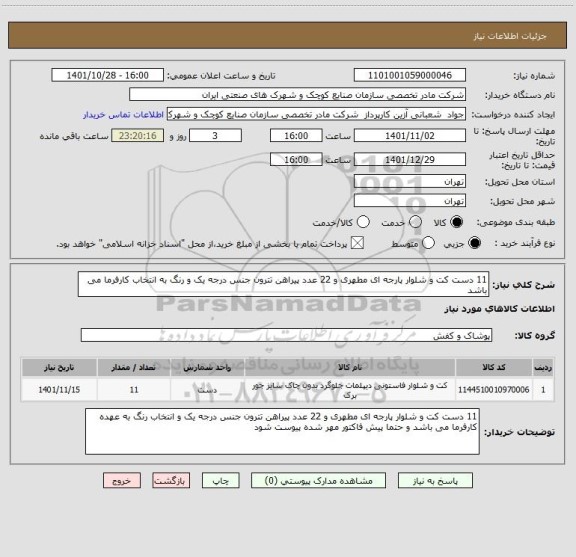Select the کالا radio button
This screenshot has width=576, height=557.
click(457, 222)
